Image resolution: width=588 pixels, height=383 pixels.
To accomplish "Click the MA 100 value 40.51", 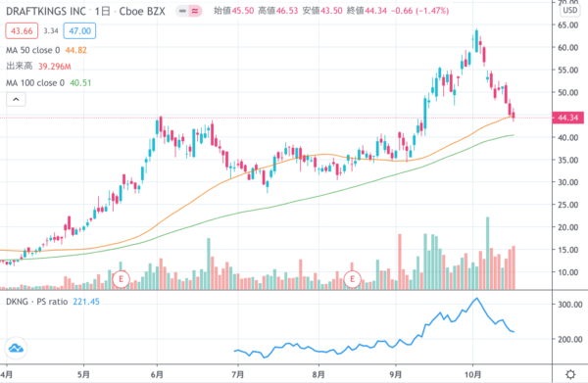I will click(80, 83).
